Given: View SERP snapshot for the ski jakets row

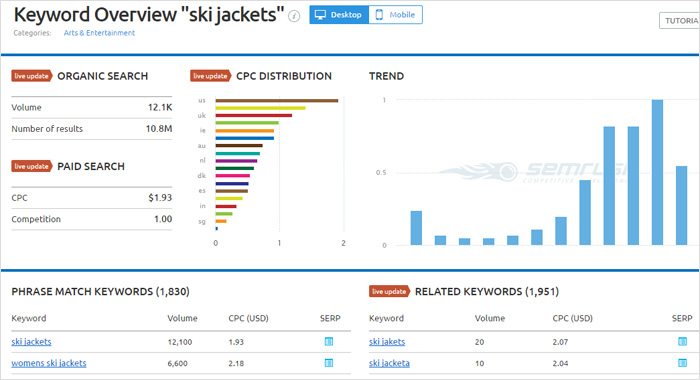Looking at the screenshot, I should click(682, 342).
